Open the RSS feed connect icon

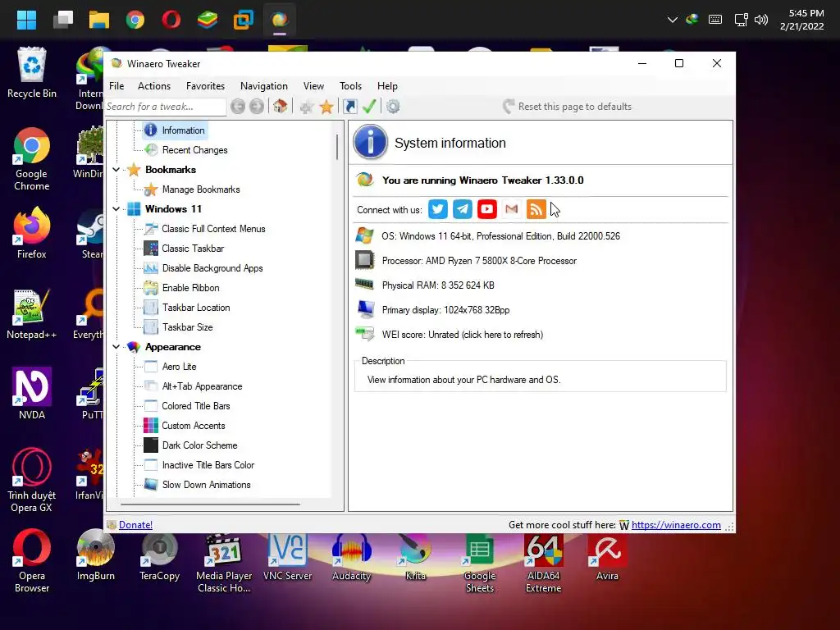(x=536, y=209)
